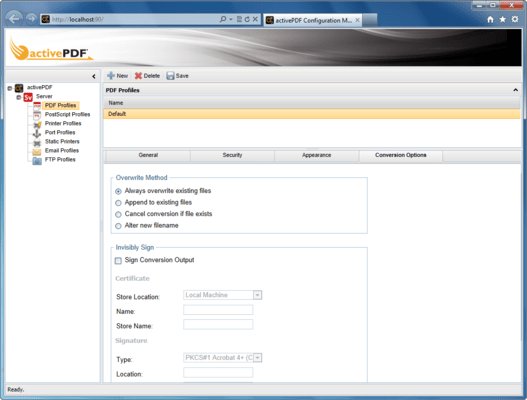This screenshot has width=527, height=400.
Task: Select the activePDF Configuration browser tab
Action: click(x=313, y=21)
